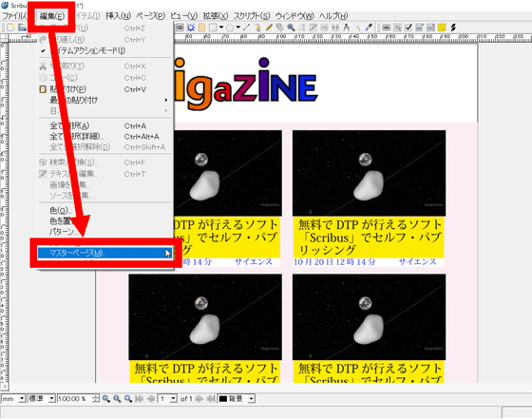Zoom out with status bar magnifier
Viewport: 532px width, 419px height.
(x=106, y=399)
